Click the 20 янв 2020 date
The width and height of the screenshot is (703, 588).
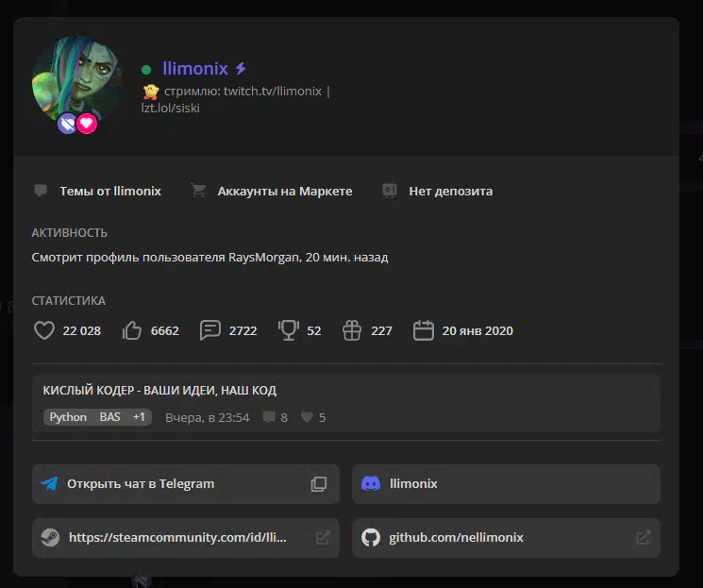[477, 331]
